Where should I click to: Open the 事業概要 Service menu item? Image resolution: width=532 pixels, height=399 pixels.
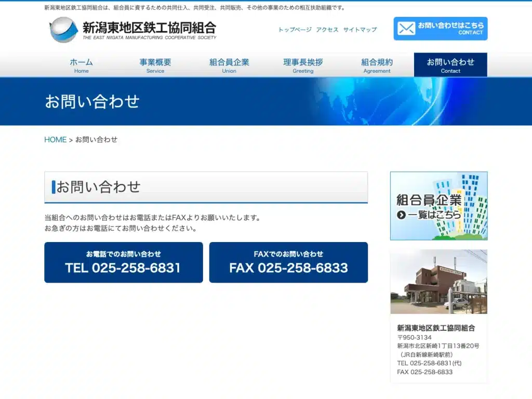coord(155,65)
